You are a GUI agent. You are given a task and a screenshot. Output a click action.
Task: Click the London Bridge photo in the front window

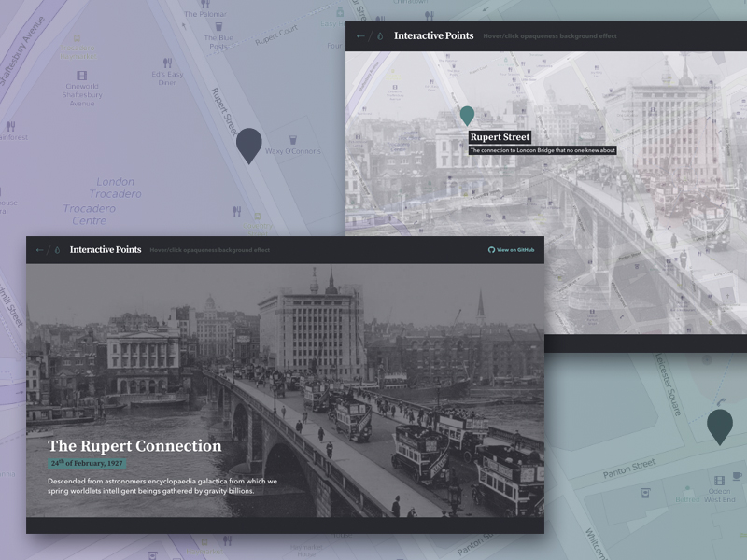coord(285,390)
